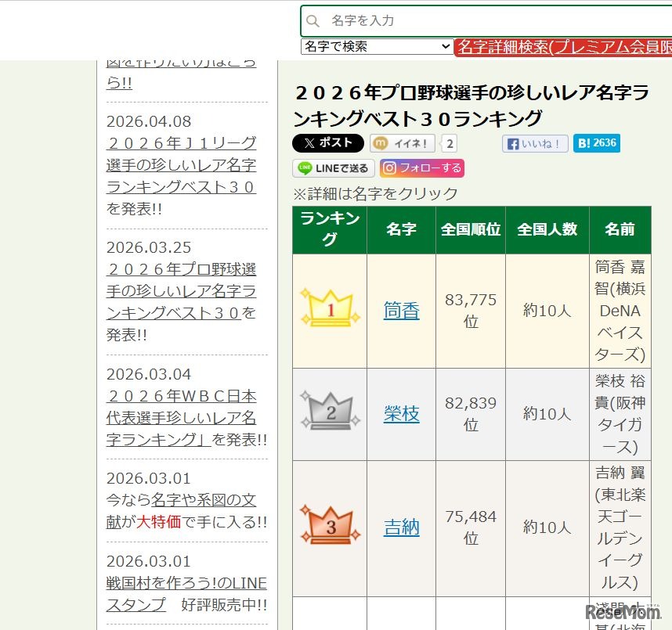Viewport: 672px width, 630px height.
Task: Click the bronze crown rank 3 icon
Action: (329, 527)
